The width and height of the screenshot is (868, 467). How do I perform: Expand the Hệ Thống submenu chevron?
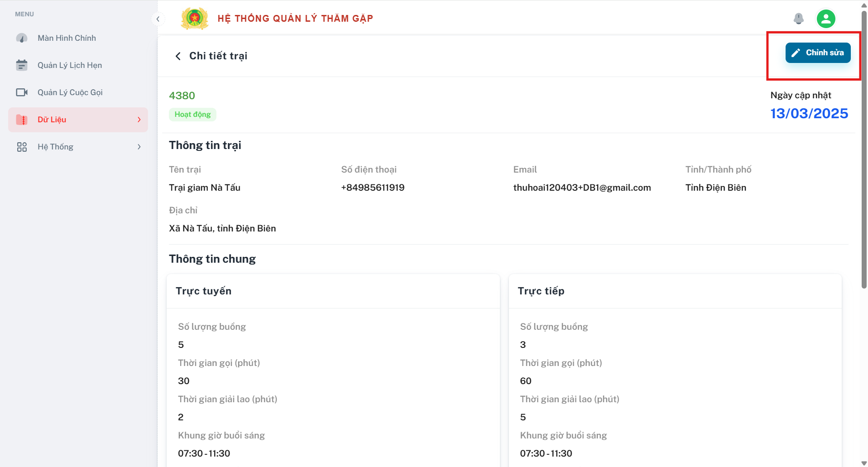(139, 147)
